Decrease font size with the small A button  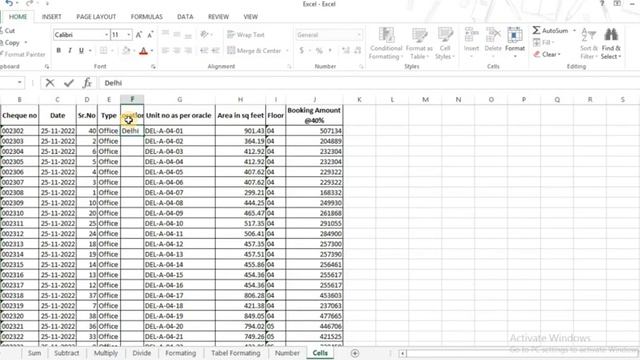(150, 35)
